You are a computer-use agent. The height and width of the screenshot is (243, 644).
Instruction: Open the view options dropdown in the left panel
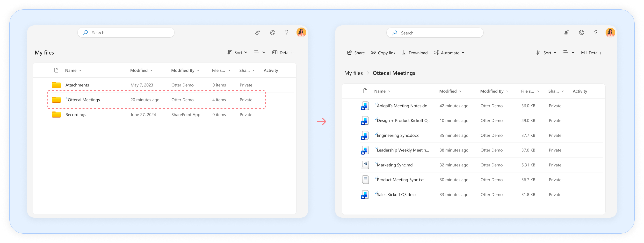(x=260, y=52)
